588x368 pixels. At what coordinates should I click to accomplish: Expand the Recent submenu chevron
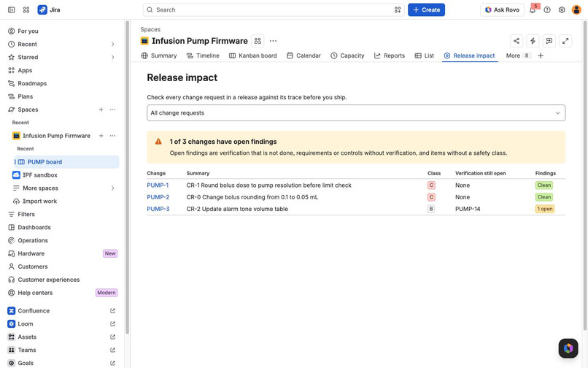112,45
